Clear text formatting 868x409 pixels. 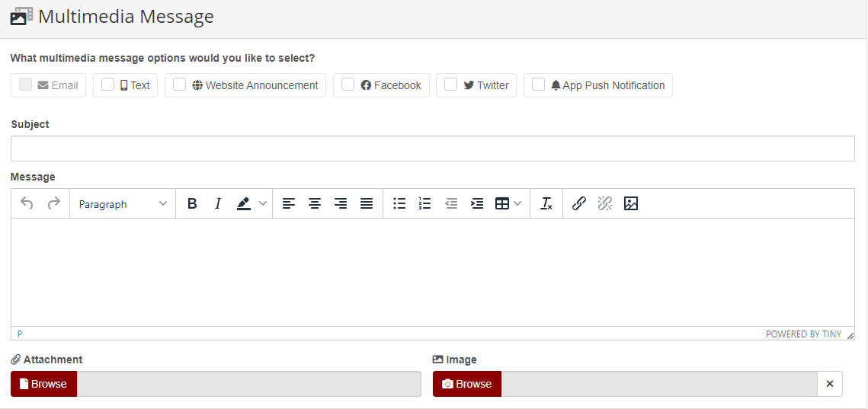coord(546,204)
